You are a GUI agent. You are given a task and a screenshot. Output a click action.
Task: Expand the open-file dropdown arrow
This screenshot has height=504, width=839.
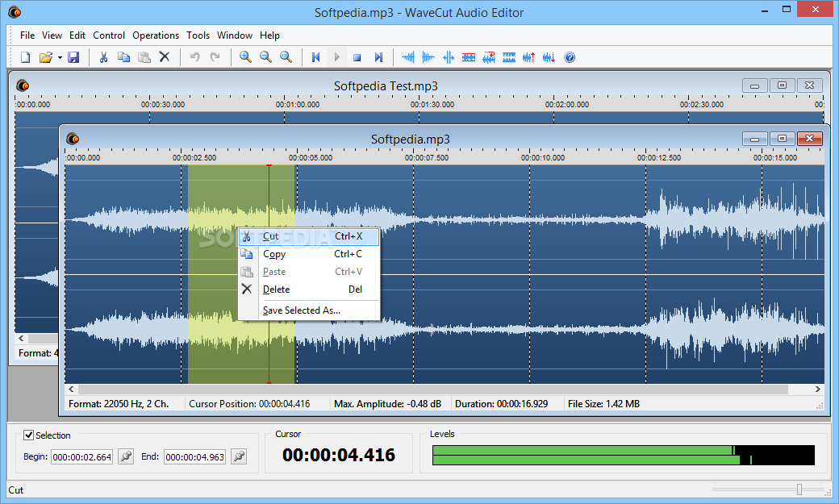[x=60, y=57]
